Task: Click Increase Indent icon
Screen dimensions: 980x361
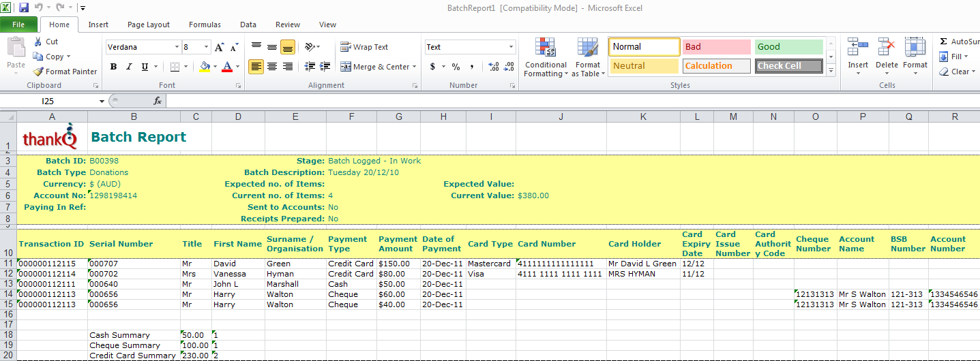Action: (325, 67)
